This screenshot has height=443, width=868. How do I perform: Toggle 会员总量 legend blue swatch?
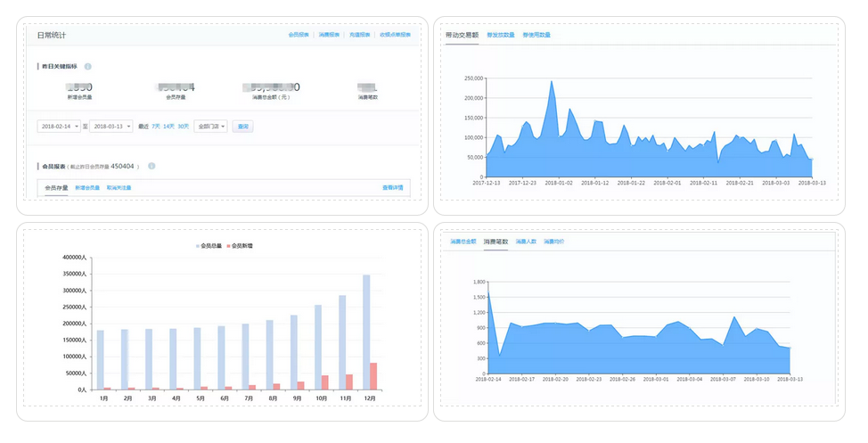pyautogui.click(x=197, y=246)
